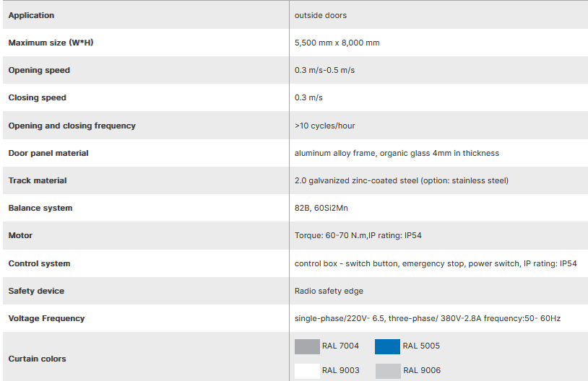Choose the light gray RAL 9006 swatch
The image size is (588, 381).
(387, 371)
